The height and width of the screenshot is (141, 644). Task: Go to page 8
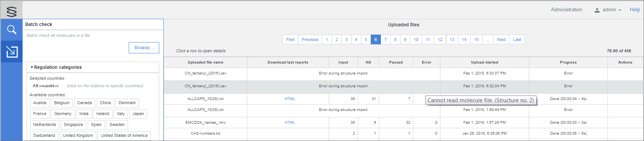click(x=395, y=39)
